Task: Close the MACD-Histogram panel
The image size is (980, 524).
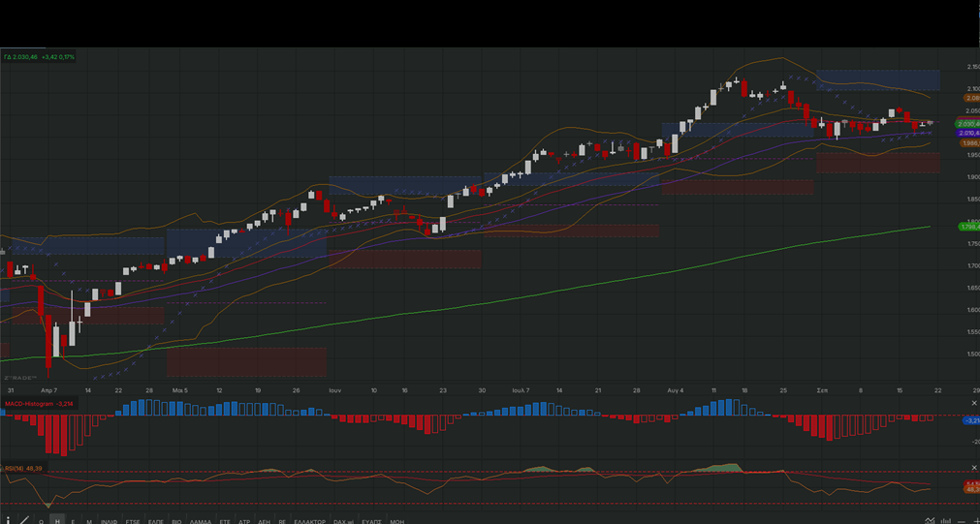Action: point(974,403)
